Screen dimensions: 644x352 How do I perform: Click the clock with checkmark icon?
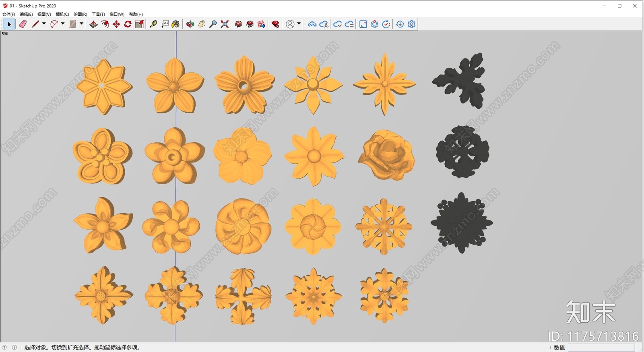point(386,24)
